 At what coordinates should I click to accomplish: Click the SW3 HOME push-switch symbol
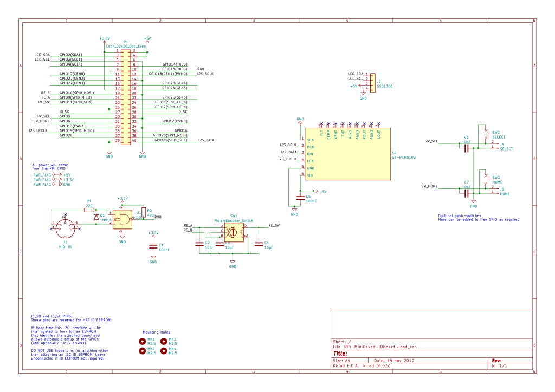486,180
